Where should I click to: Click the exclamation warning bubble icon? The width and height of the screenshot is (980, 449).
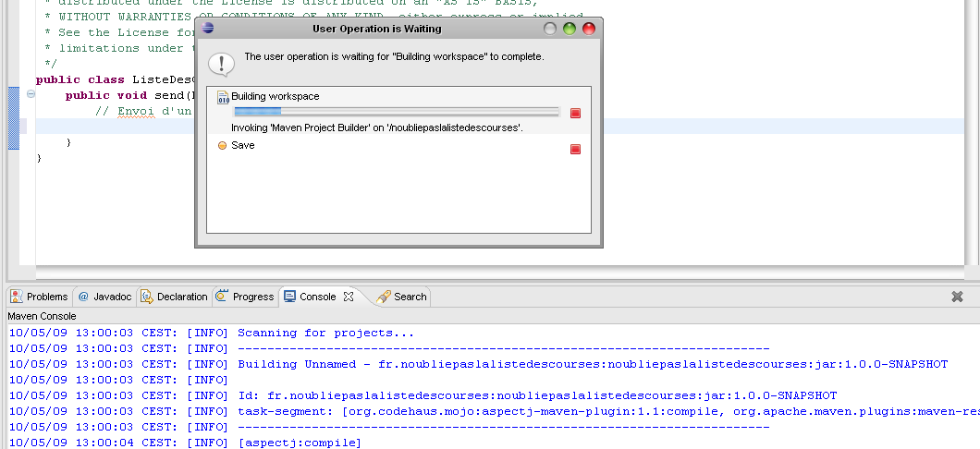[221, 63]
